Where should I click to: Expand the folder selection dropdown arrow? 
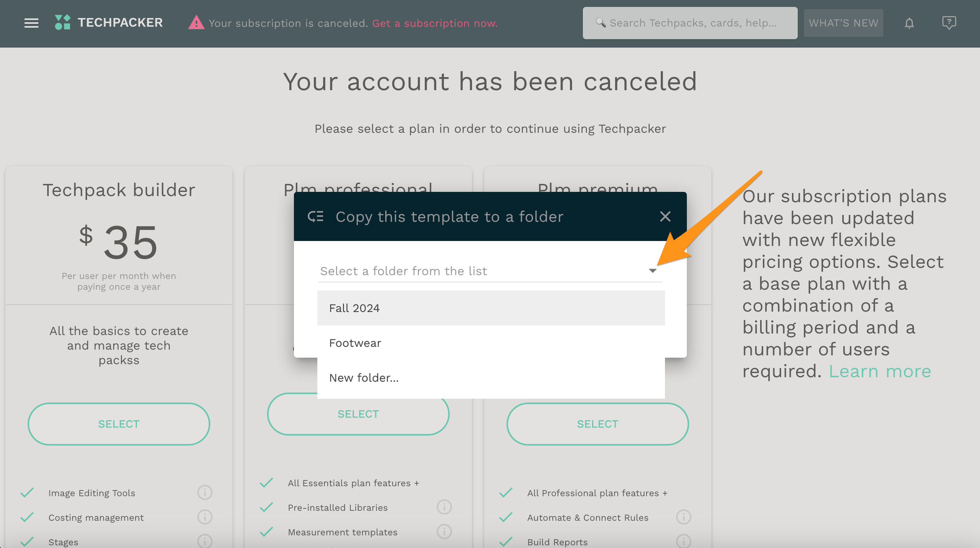[652, 271]
